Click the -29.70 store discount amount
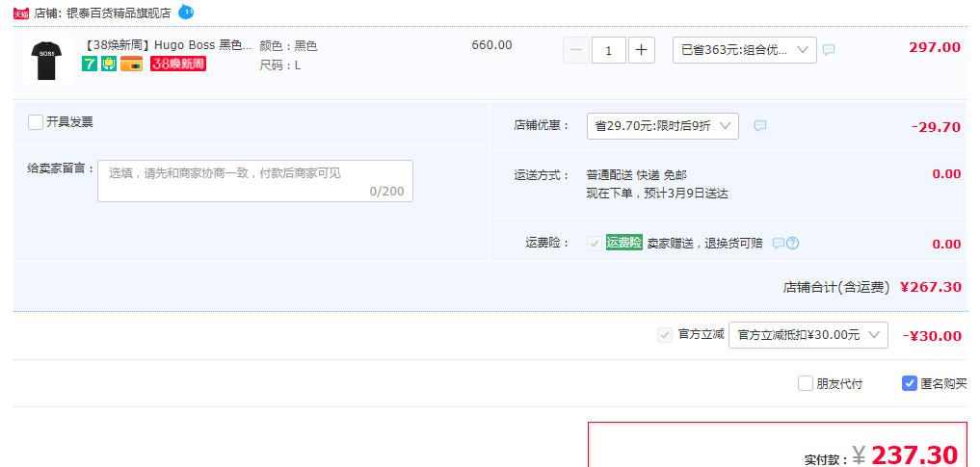The image size is (980, 467). pyautogui.click(x=936, y=127)
